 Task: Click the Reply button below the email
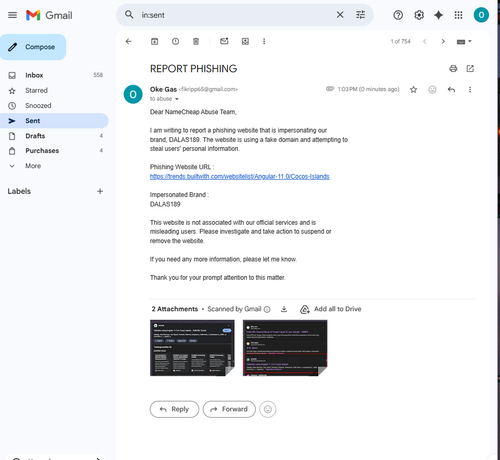[174, 409]
